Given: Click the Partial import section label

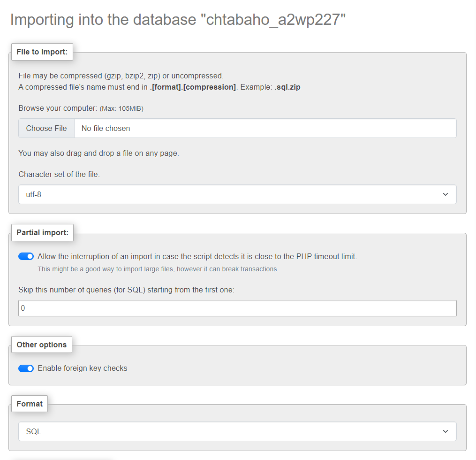Looking at the screenshot, I should click(x=42, y=232).
